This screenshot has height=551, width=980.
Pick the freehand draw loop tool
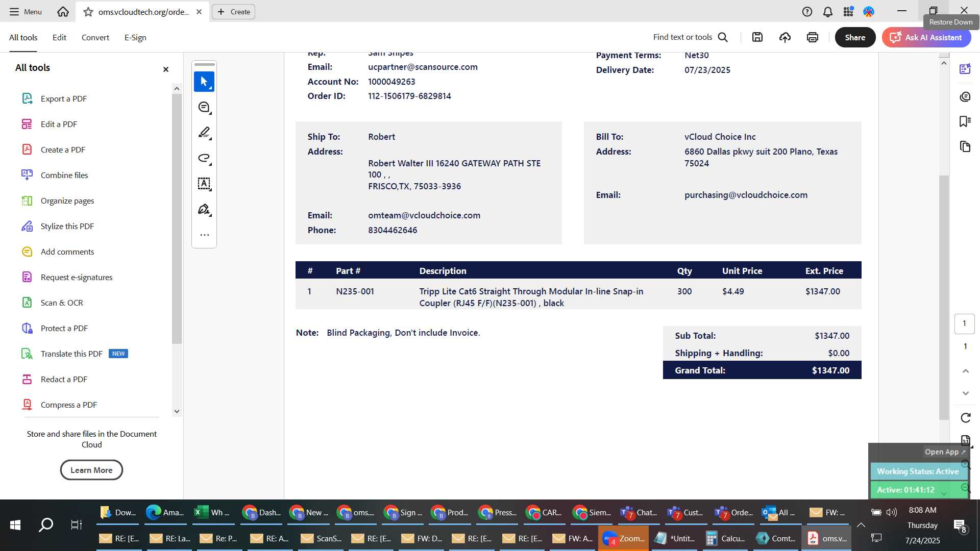click(204, 158)
